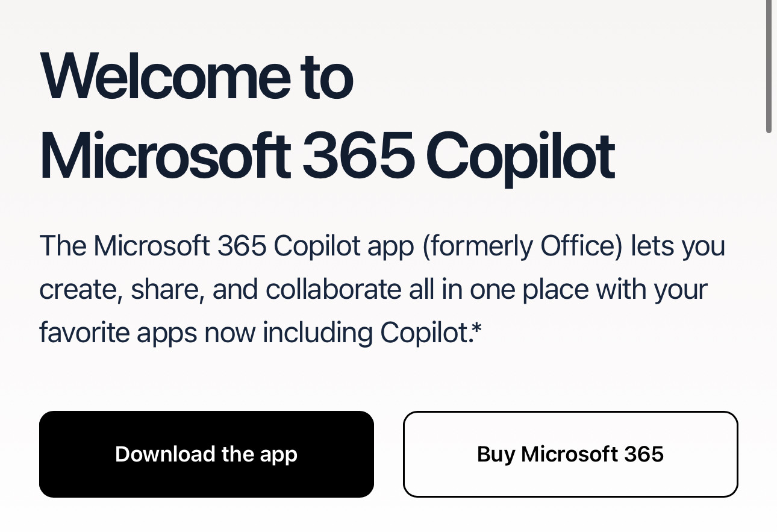Click the word "The" starting the description
This screenshot has width=777, height=532.
61,246
